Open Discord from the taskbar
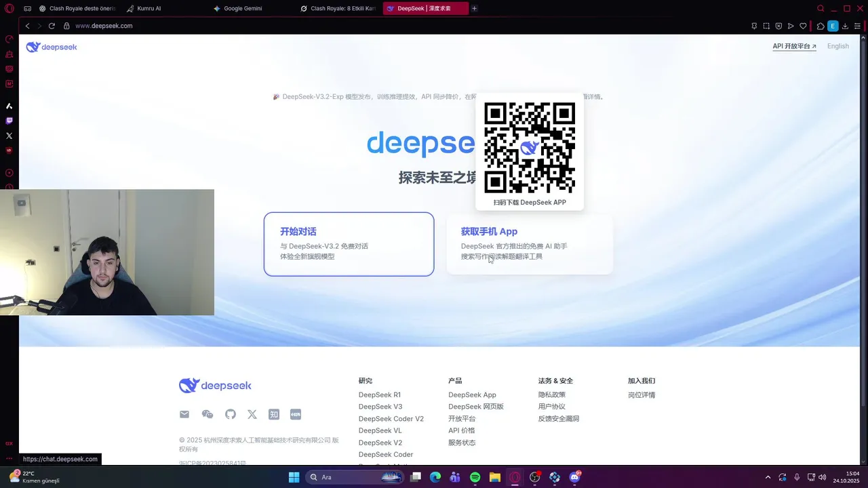The image size is (868, 488). [x=575, y=477]
